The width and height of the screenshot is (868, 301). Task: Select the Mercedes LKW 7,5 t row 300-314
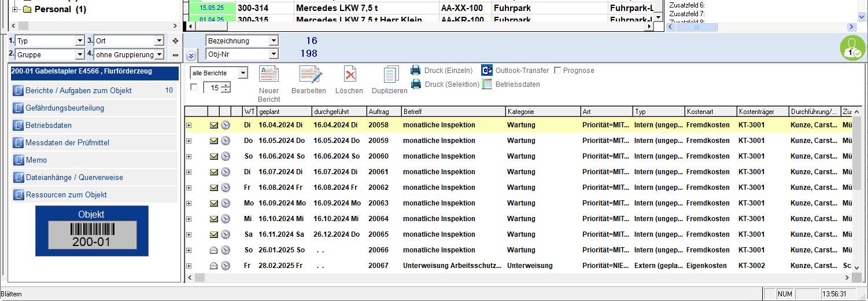click(422, 9)
